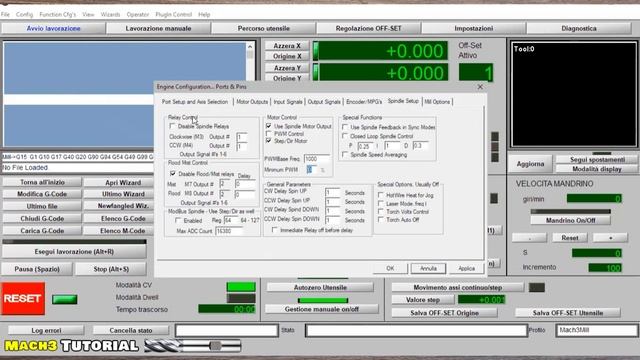Open the Port Setup and Axis Selection tab

(195, 102)
